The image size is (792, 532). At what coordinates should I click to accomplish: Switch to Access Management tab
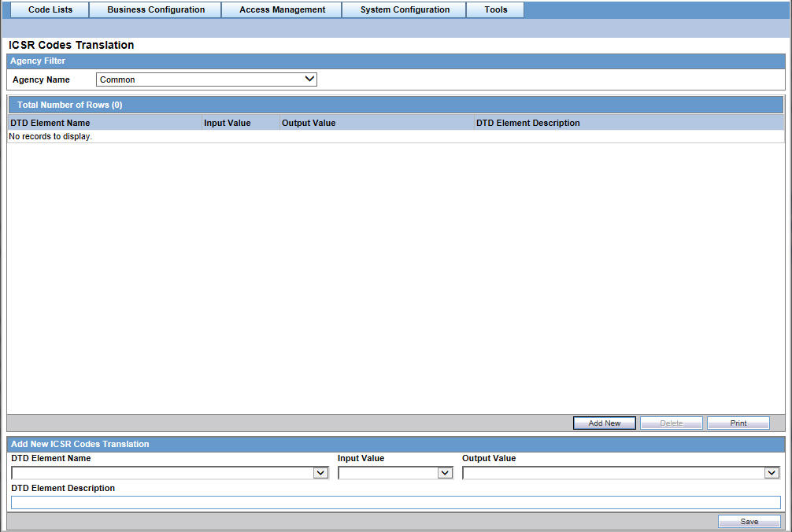[x=282, y=9]
